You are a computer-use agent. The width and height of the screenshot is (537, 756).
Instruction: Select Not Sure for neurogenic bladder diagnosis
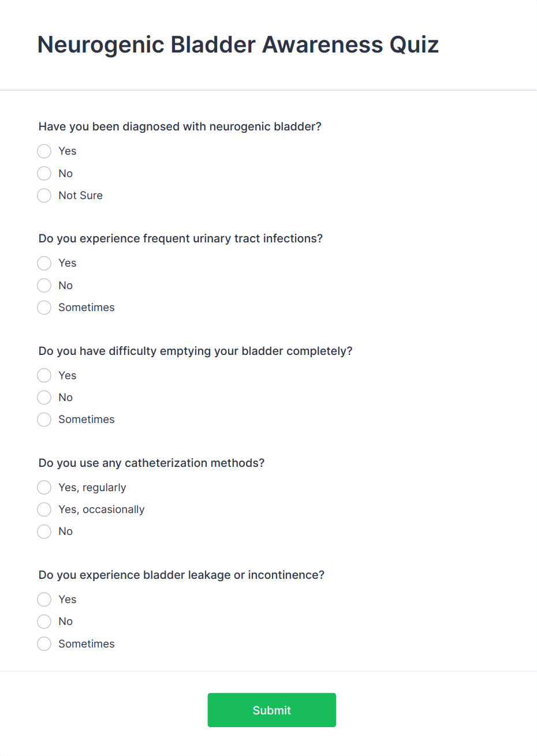[x=44, y=196]
